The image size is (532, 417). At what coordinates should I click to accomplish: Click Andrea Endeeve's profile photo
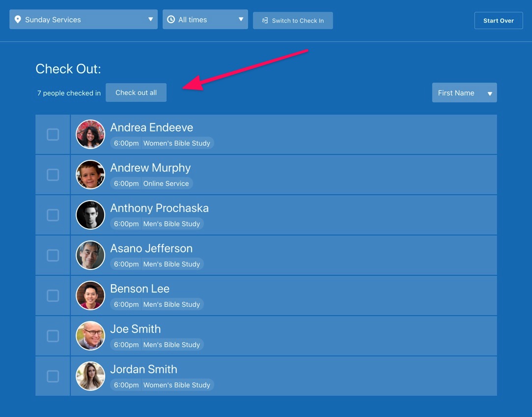(x=90, y=134)
